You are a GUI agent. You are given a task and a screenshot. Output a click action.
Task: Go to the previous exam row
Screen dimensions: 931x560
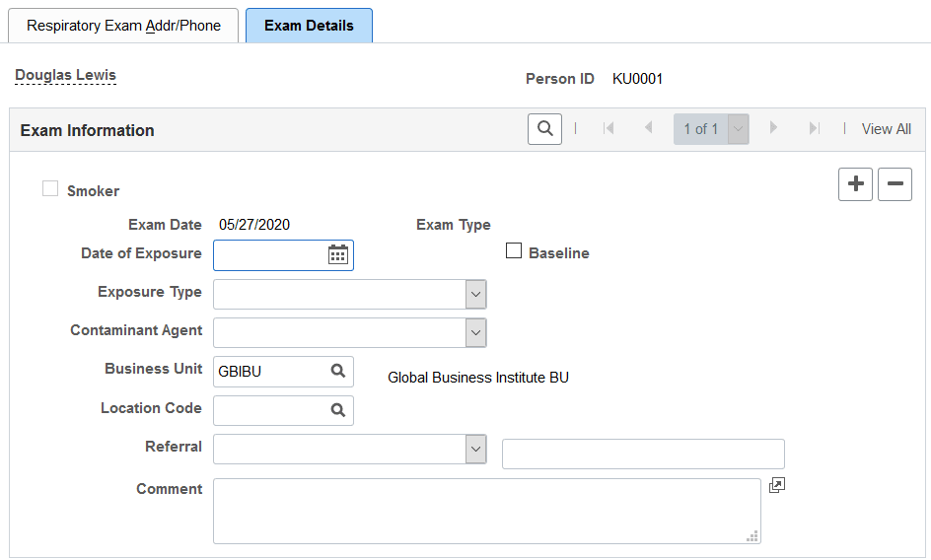[648, 129]
